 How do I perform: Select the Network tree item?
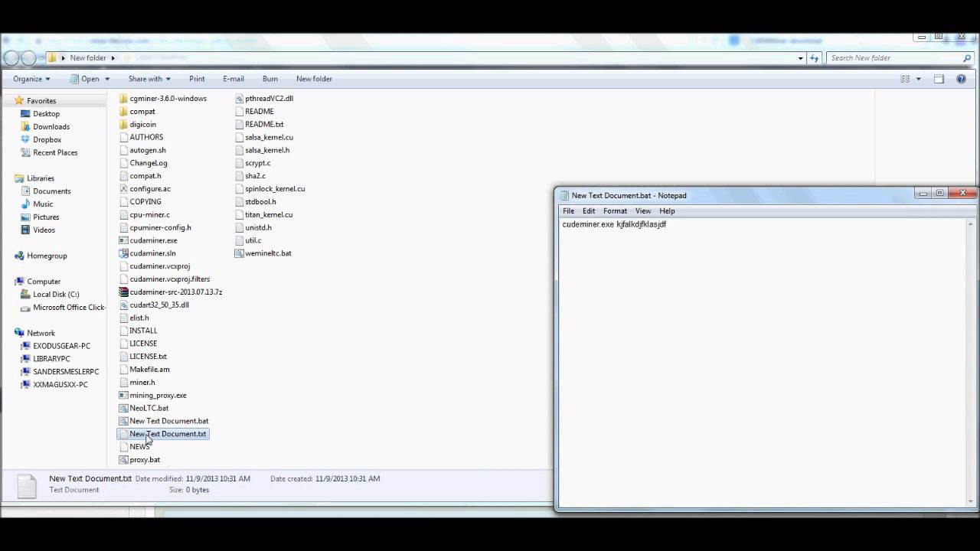(x=41, y=333)
